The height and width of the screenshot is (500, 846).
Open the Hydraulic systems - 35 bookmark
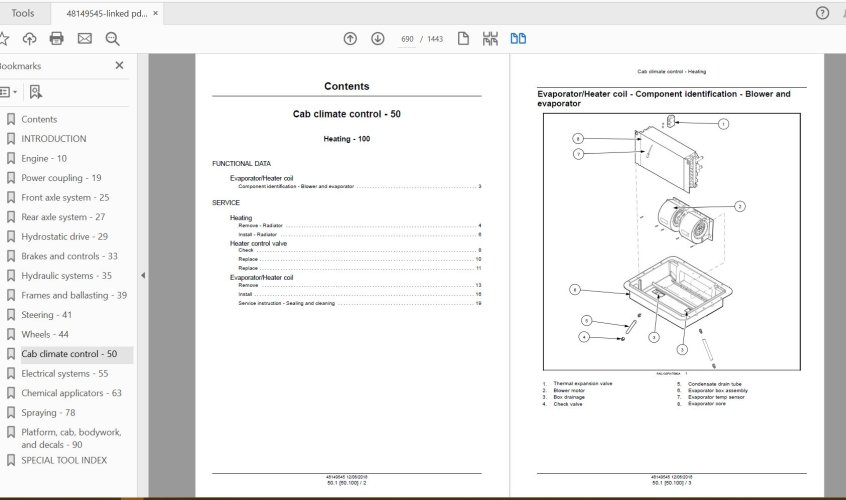pyautogui.click(x=66, y=276)
